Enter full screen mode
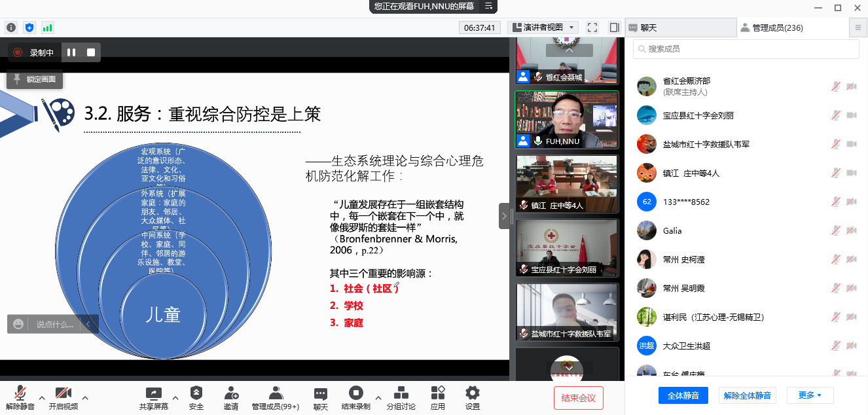868x415 pixels. 592,27
